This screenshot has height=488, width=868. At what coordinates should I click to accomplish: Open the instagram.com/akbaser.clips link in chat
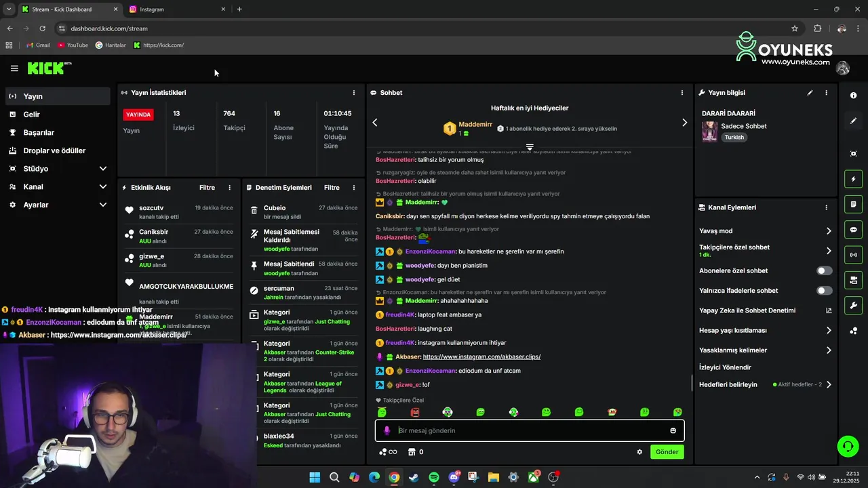coord(481,357)
